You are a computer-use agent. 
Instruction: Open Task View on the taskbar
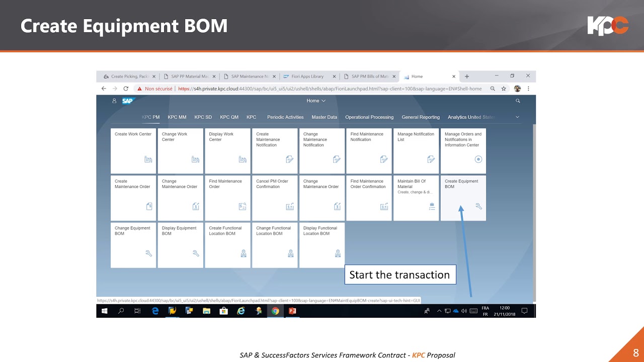137,311
